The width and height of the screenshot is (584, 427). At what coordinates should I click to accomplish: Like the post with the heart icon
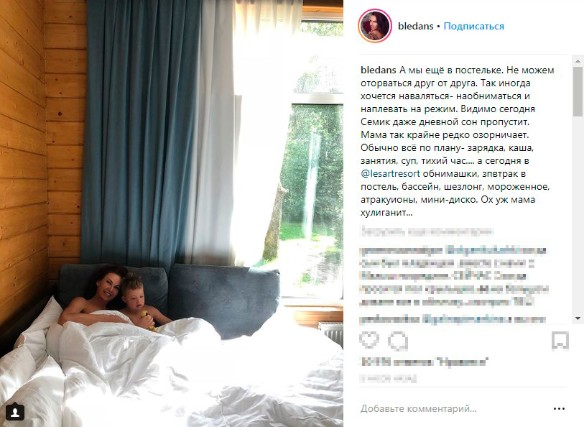click(369, 340)
